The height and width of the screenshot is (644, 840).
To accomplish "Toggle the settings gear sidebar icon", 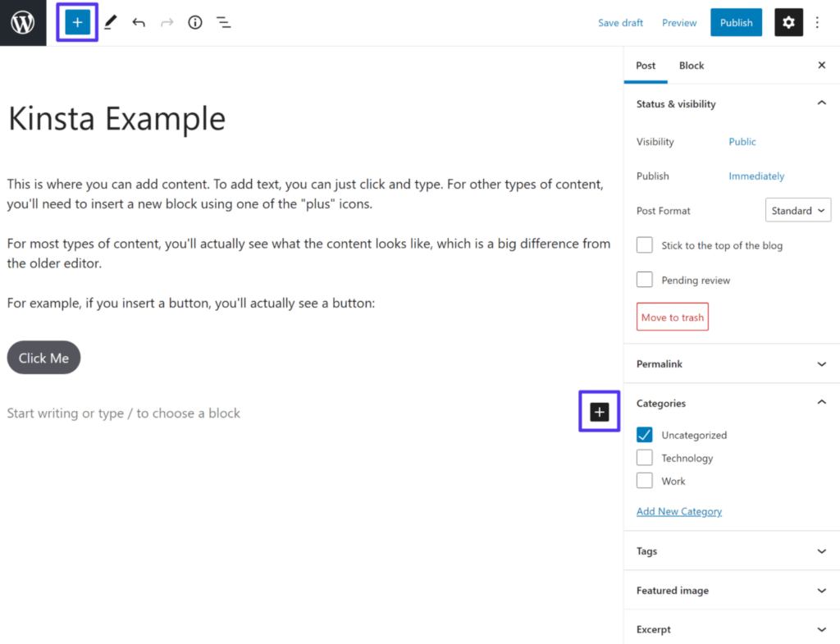I will pyautogui.click(x=788, y=23).
